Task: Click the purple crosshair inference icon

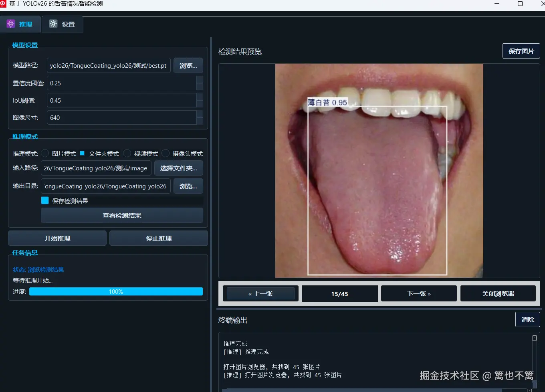Action: tap(10, 24)
